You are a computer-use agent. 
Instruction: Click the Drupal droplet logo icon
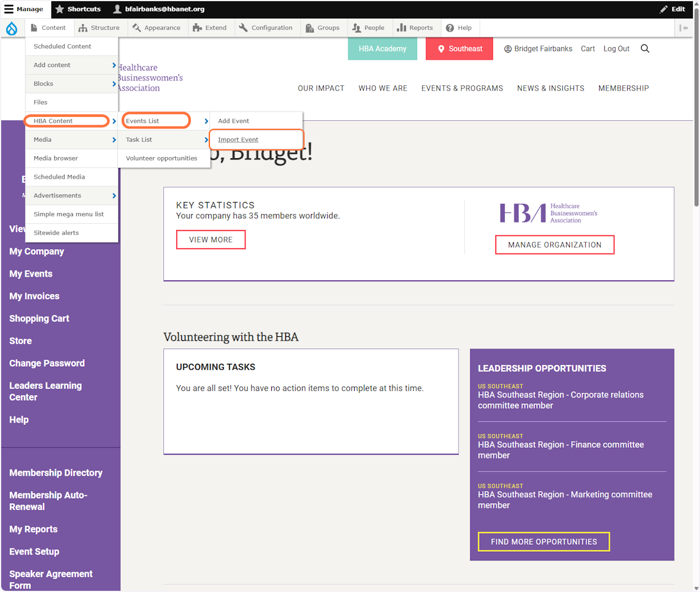(12, 27)
